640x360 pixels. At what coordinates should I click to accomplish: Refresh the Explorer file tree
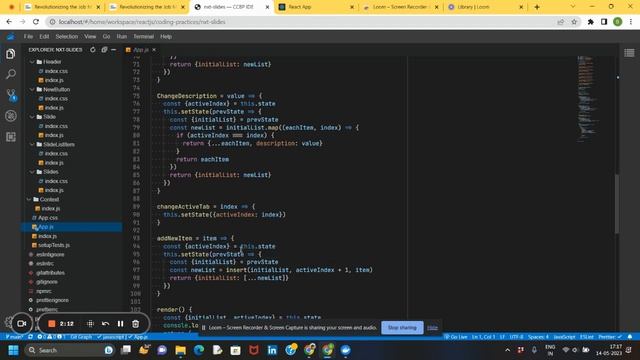(93, 50)
